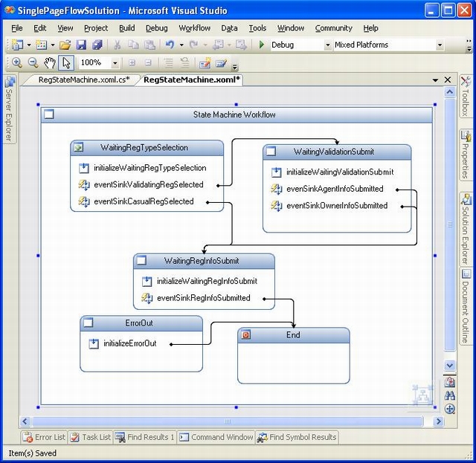Open the active files list dropdown arrow

click(x=435, y=80)
